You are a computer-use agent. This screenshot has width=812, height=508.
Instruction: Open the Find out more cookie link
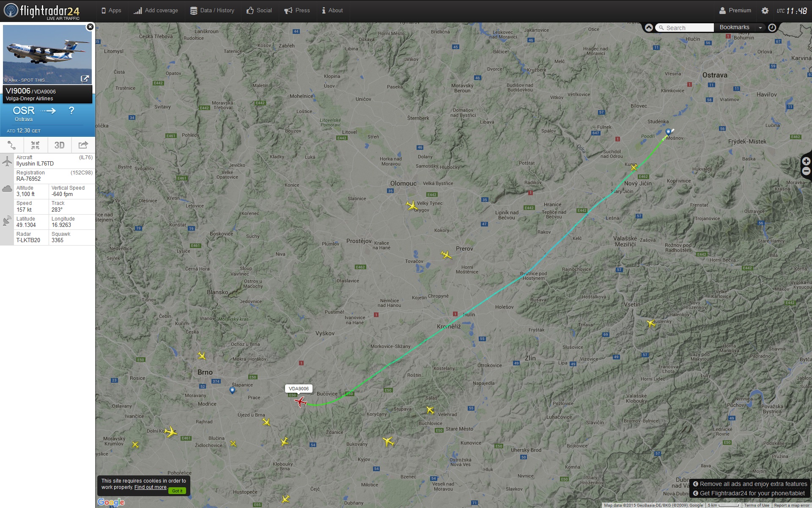(x=151, y=487)
